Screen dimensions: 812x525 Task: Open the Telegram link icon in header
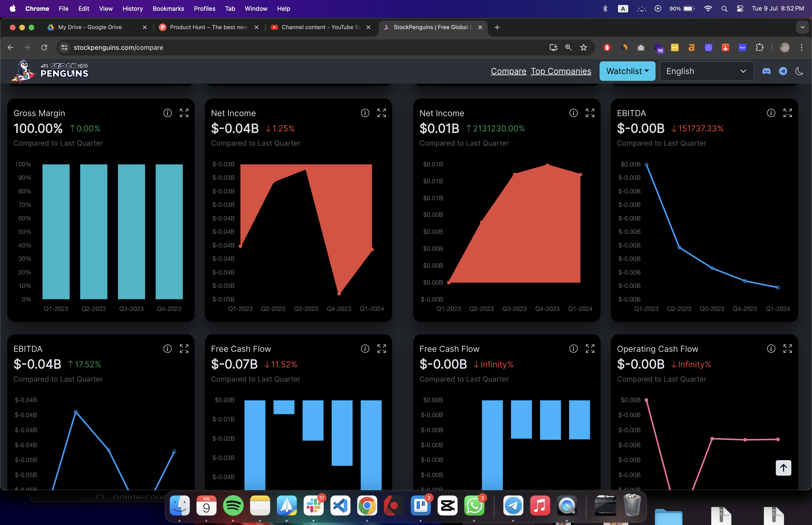pos(783,71)
